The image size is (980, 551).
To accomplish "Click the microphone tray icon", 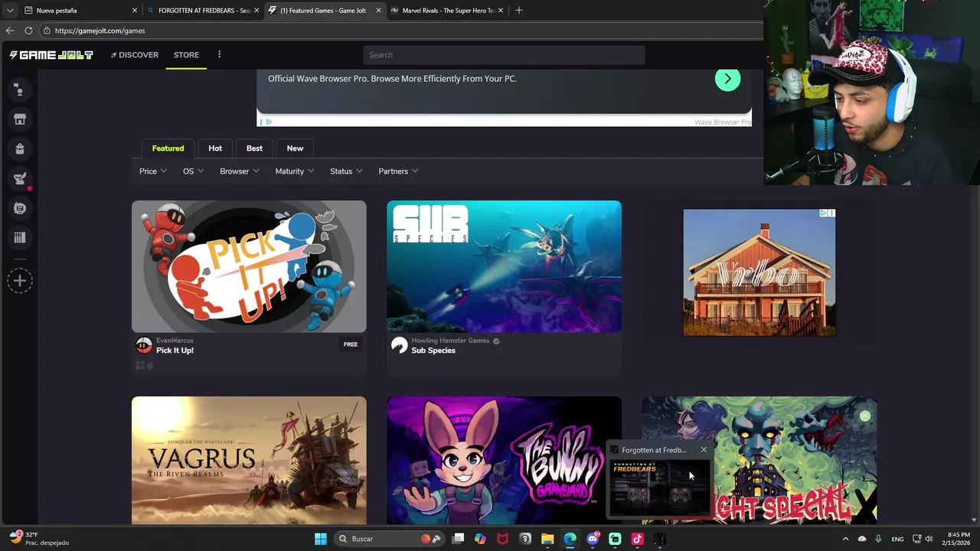I will (x=878, y=539).
